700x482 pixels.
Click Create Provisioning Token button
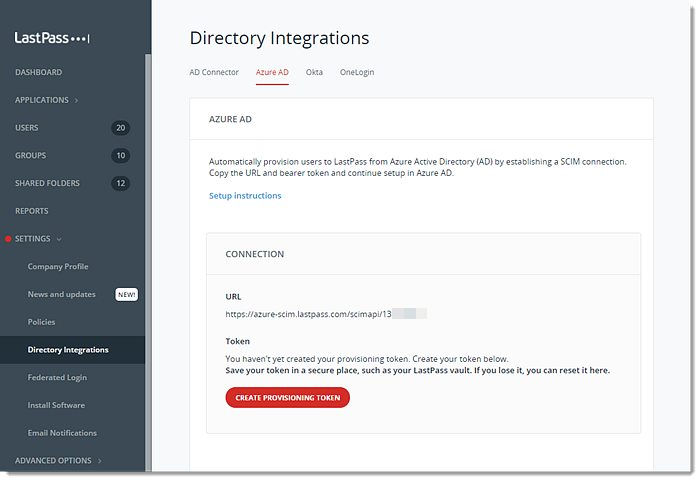288,398
